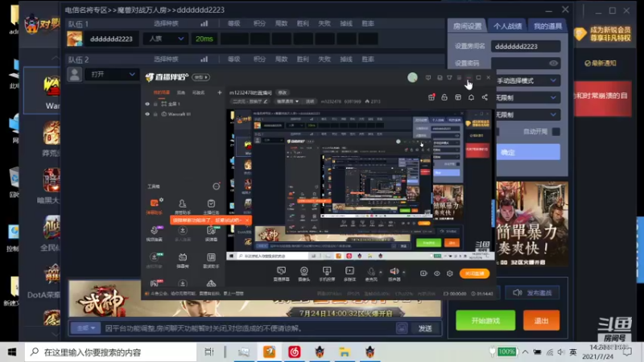Expand the 手动选择模式 dropdown
Screen dimensions: 644x362
coord(527,80)
